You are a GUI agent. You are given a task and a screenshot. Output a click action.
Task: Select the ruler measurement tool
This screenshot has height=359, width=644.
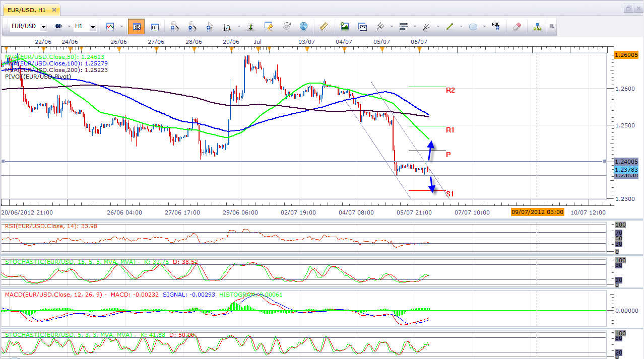[324, 26]
